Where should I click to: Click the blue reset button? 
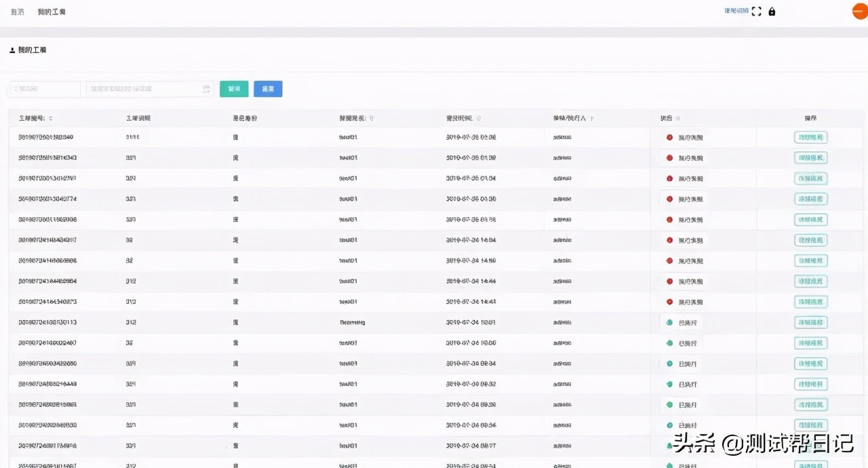pos(268,89)
